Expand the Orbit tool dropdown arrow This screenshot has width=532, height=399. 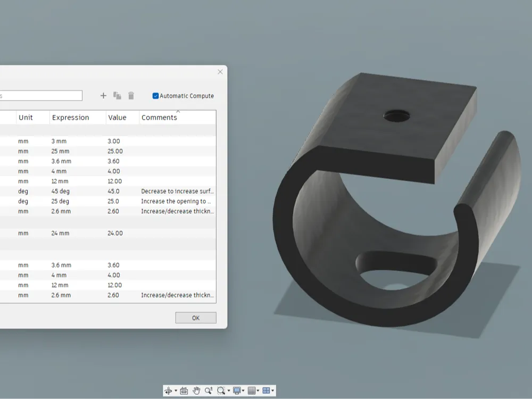click(x=176, y=391)
